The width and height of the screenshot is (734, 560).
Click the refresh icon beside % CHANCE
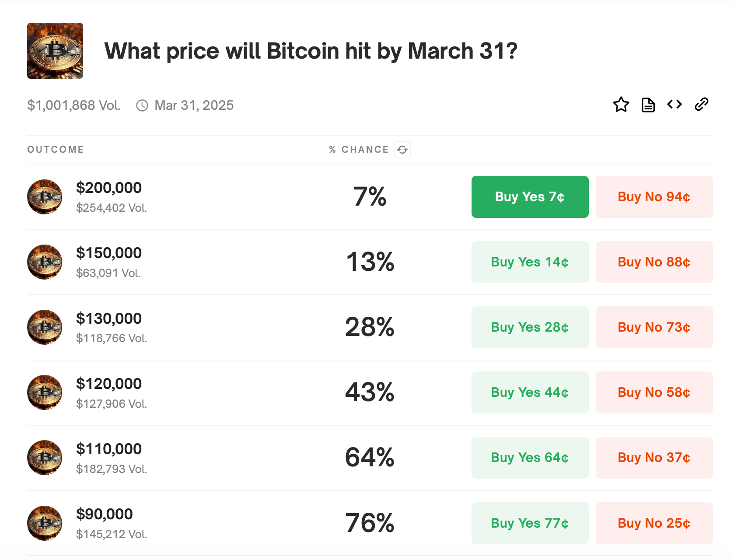pyautogui.click(x=403, y=149)
